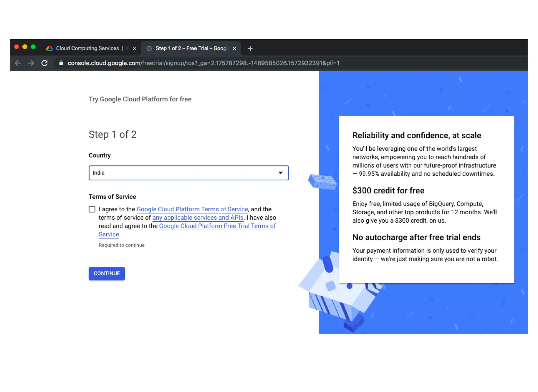Screen dimensions: 538x392
Task: Click the browser forward arrow
Action: 31,63
